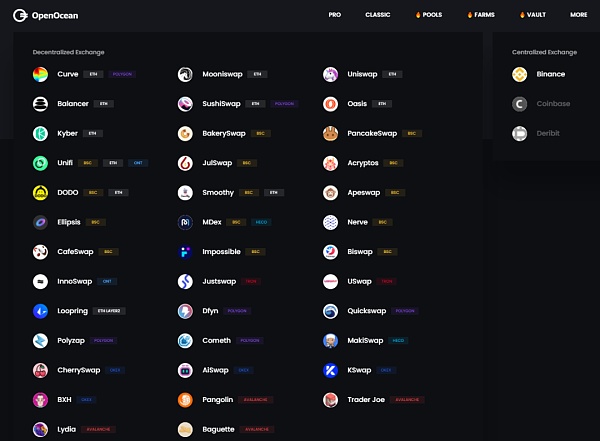The height and width of the screenshot is (441, 600).
Task: Click the Apeswap monkey icon
Action: 330,193
